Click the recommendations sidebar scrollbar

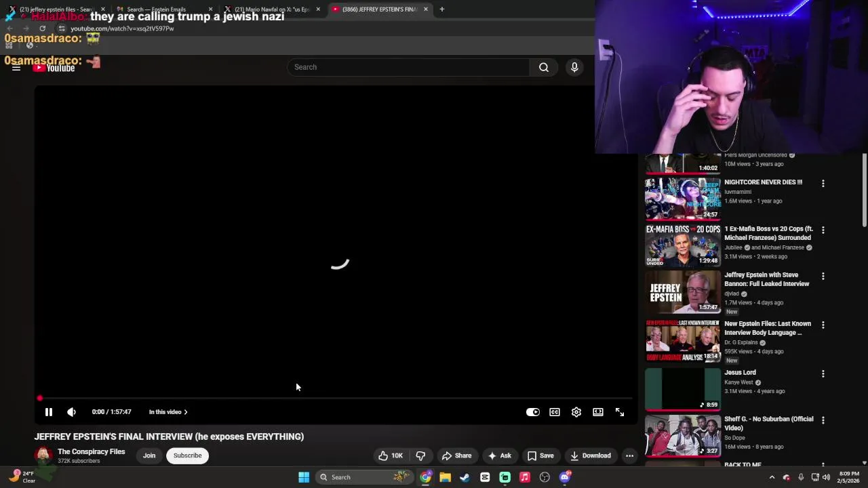coord(865,190)
